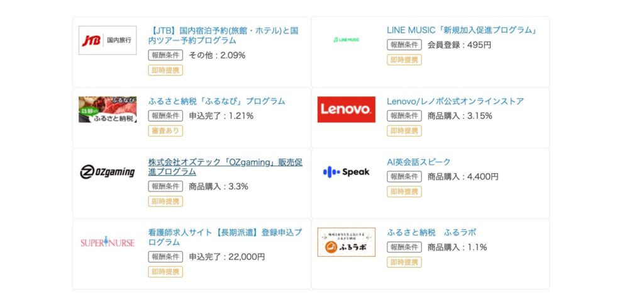
Task: Click 即時提携 badge under the JTB program
Action: (x=165, y=70)
